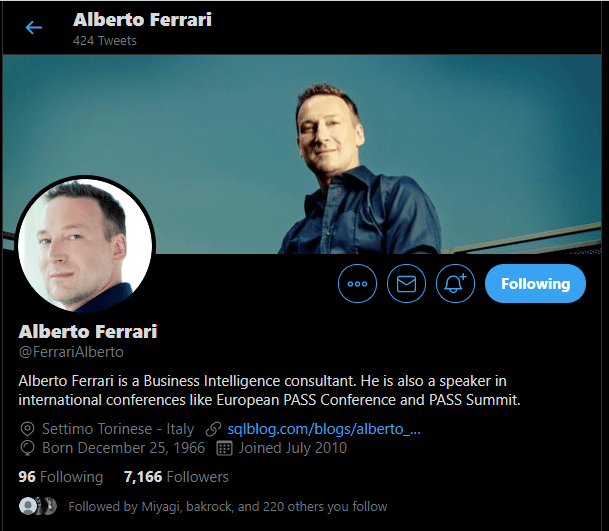The height and width of the screenshot is (531, 609).
Task: Open the sqlblog.com blog link
Action: coord(324,429)
